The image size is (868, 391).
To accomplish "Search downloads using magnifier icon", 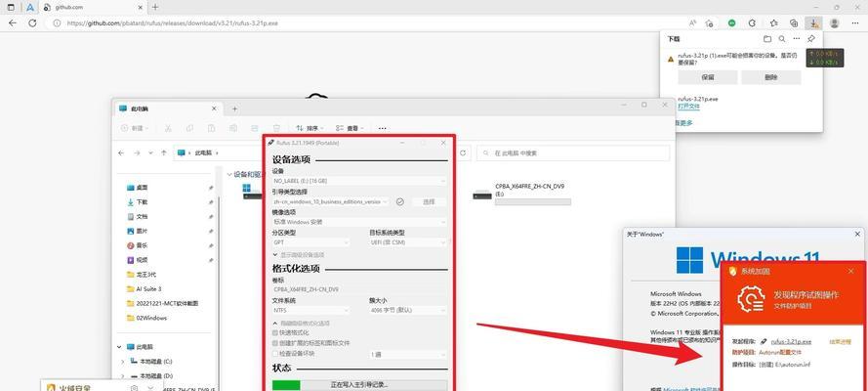I will [x=782, y=39].
